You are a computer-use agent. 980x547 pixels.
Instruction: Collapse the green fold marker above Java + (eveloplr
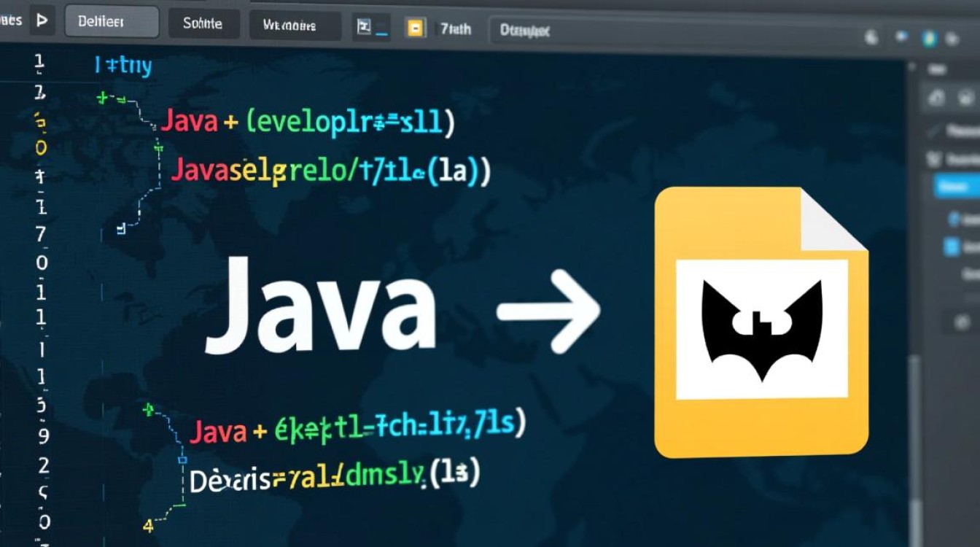click(102, 97)
